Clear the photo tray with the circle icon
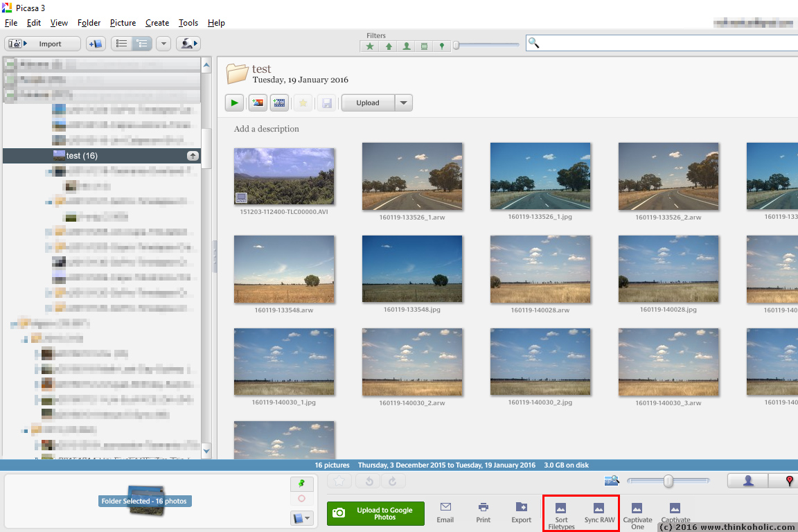The width and height of the screenshot is (798, 532). pos(301,499)
